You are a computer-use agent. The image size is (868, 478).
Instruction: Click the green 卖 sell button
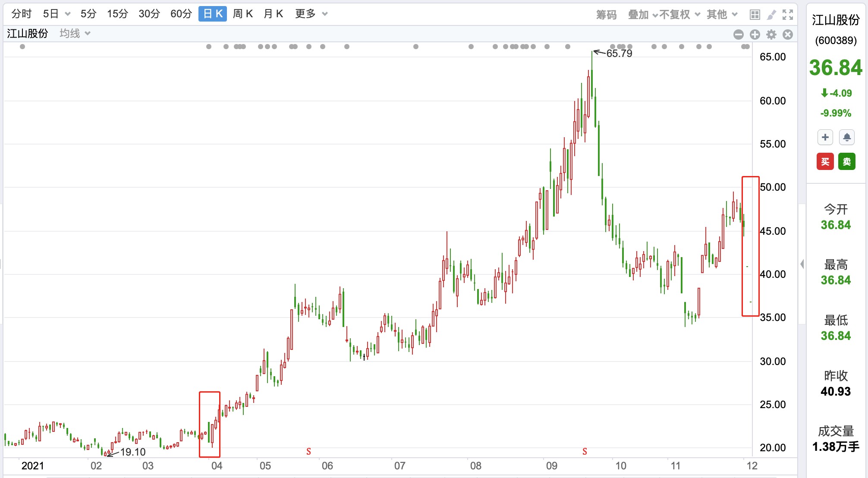point(846,161)
